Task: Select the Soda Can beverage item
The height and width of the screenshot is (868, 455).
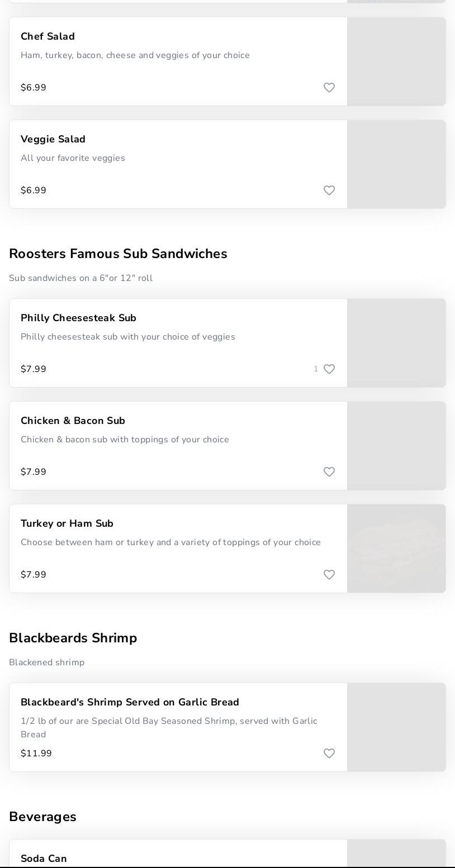Action: click(44, 859)
